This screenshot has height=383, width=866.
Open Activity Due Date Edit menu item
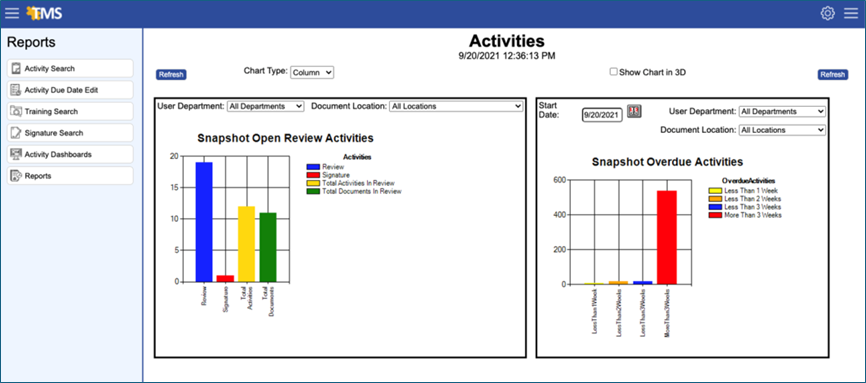tap(70, 90)
